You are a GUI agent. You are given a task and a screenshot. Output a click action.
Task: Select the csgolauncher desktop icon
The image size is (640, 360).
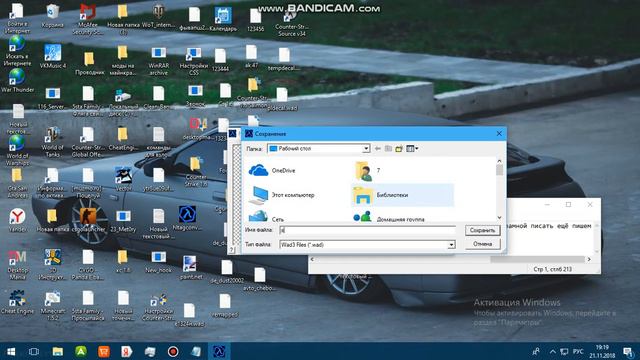coord(88,220)
